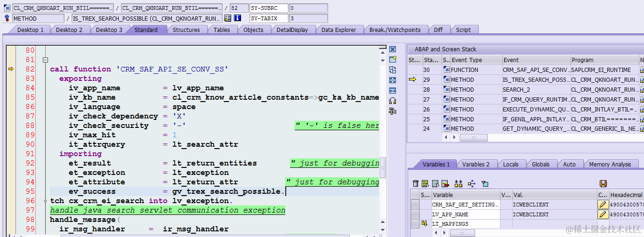Screen dimensions: 644x237
Task: Open the Diff tab
Action: (x=438, y=30)
